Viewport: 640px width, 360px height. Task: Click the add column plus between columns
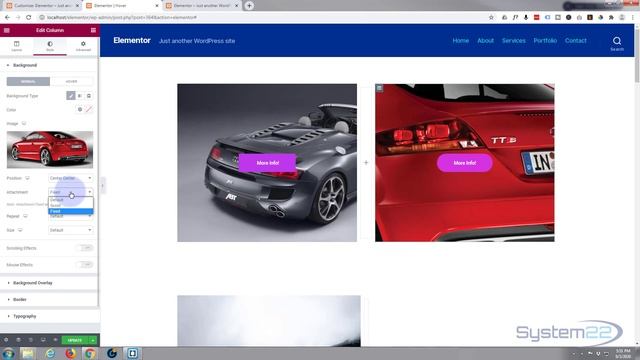[366, 162]
